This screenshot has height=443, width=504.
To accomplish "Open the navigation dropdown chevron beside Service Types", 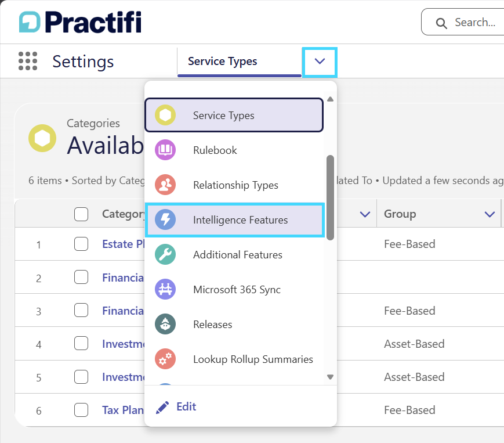I will (x=320, y=62).
